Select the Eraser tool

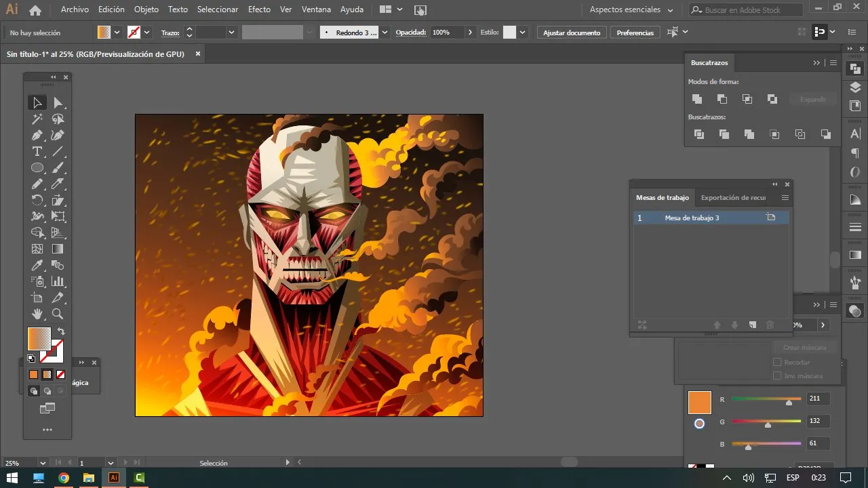(x=58, y=184)
